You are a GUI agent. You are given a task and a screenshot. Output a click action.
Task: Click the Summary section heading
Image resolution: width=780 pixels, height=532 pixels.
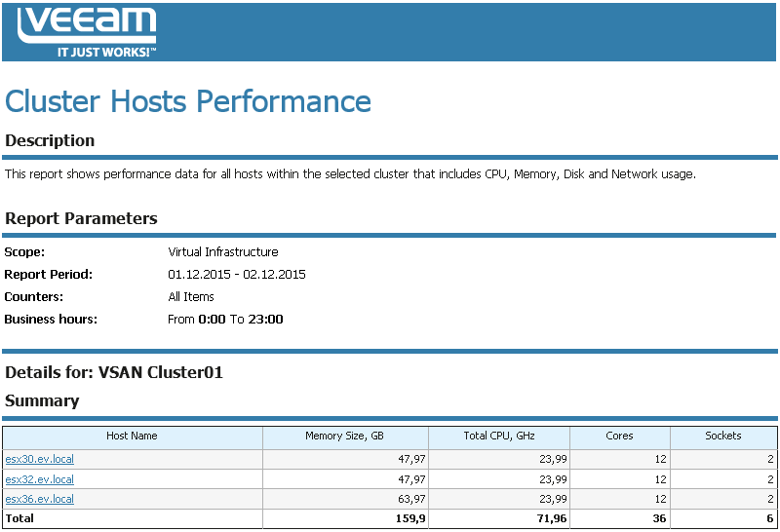[x=42, y=400]
